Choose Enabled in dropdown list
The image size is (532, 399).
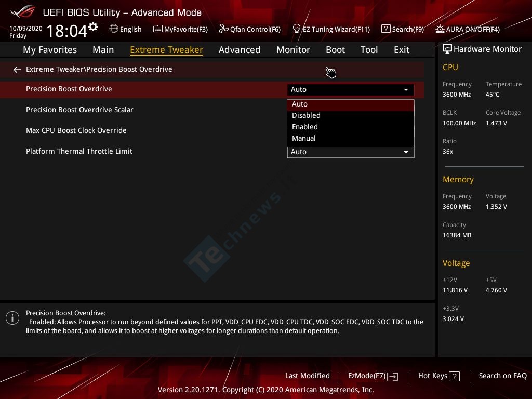(x=351, y=127)
